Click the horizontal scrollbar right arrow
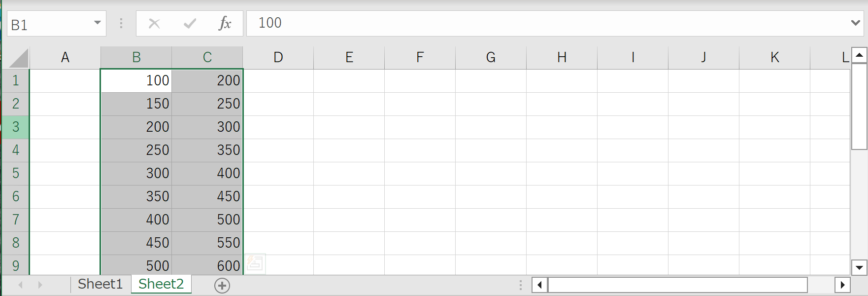This screenshot has height=296, width=868. tap(842, 285)
